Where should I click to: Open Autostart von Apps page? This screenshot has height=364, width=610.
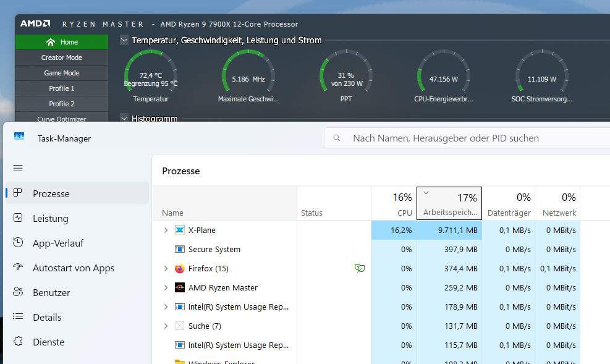[73, 268]
